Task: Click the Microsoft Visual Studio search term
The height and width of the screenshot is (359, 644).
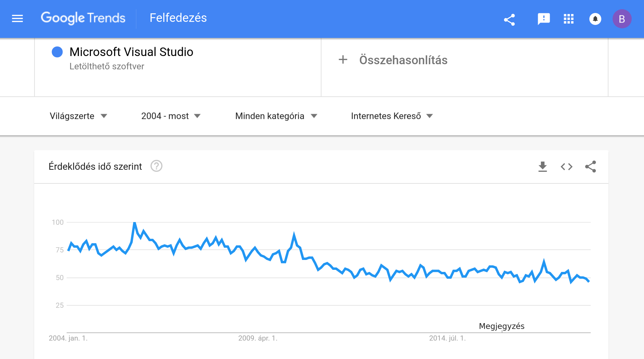Action: click(x=132, y=52)
